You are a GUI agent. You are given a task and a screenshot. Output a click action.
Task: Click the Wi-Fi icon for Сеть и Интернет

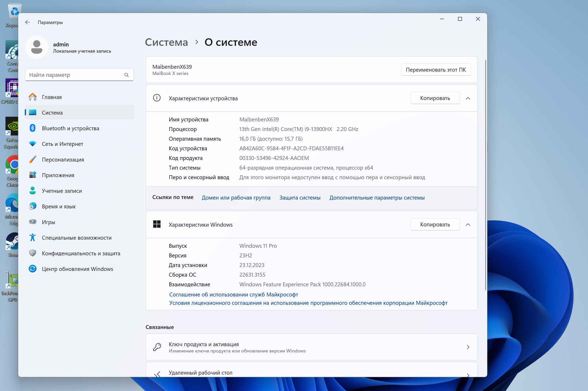point(33,144)
